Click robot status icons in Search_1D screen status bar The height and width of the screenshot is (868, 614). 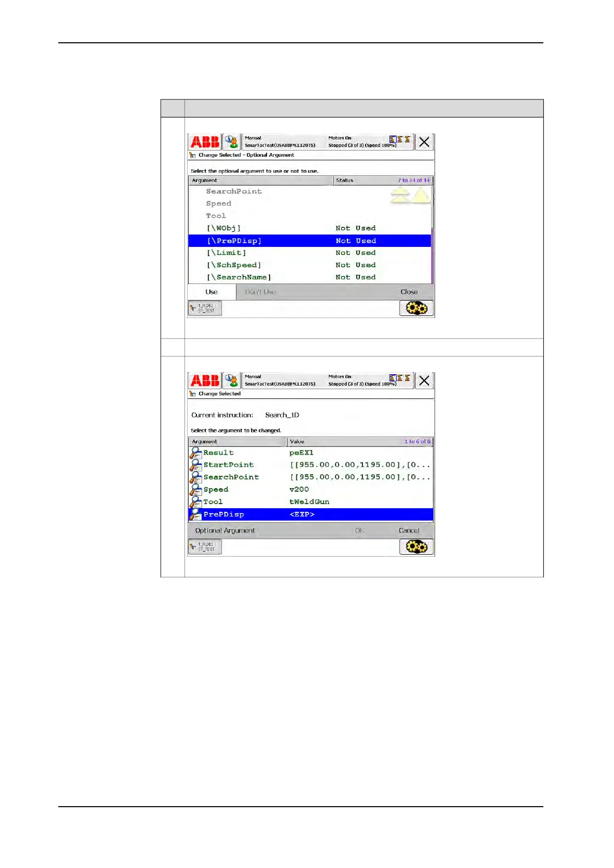(x=400, y=378)
